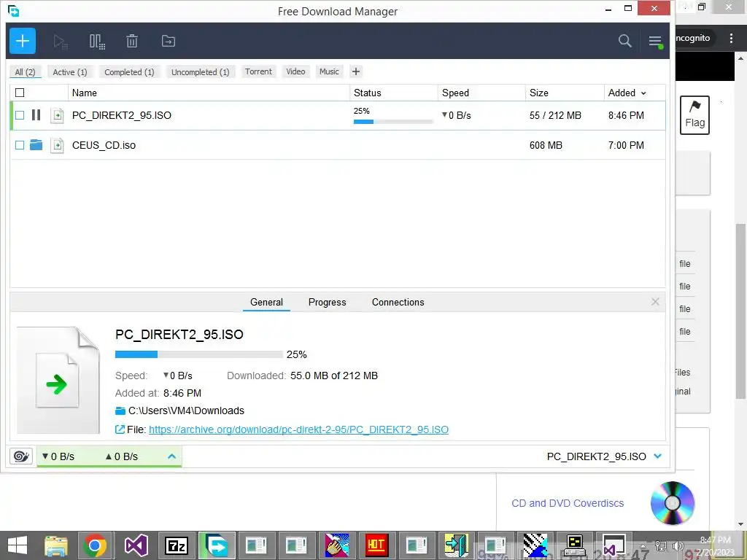Click the volume icon in system tray
This screenshot has height=560, width=747.
678,546
